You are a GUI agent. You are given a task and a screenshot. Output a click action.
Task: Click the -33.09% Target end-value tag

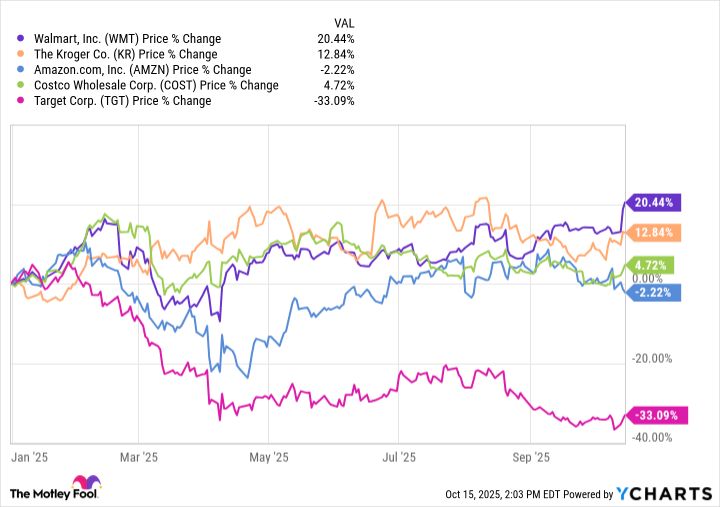click(x=654, y=415)
